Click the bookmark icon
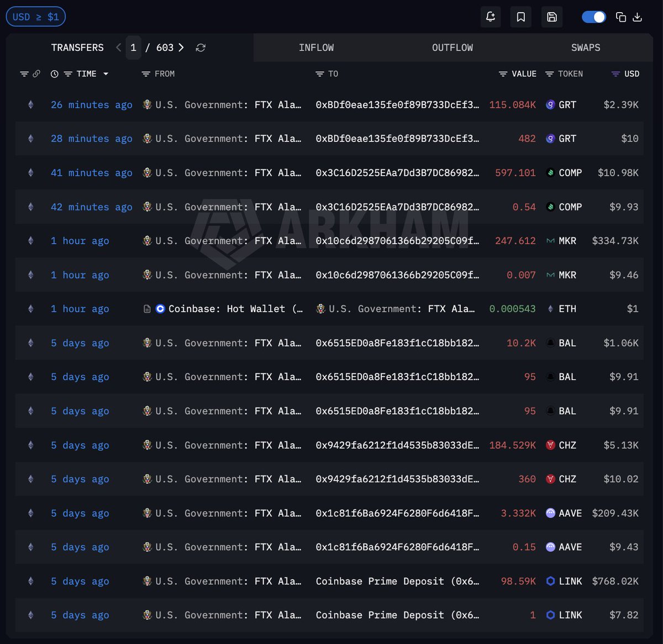 point(521,17)
